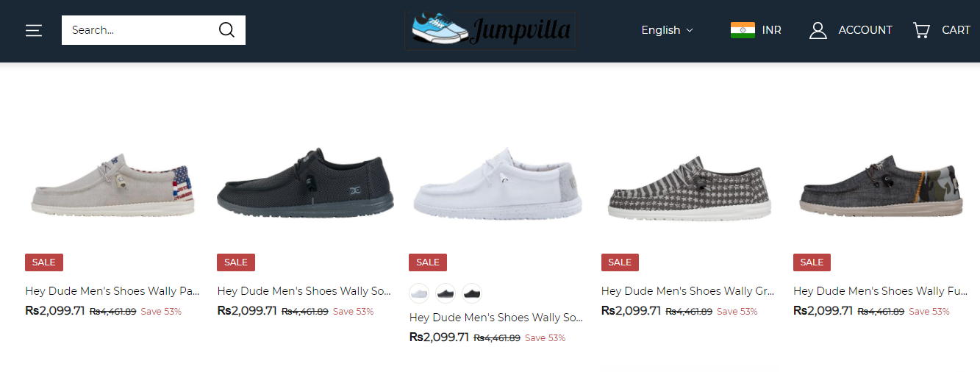Expand the English language dropdown

tap(667, 30)
